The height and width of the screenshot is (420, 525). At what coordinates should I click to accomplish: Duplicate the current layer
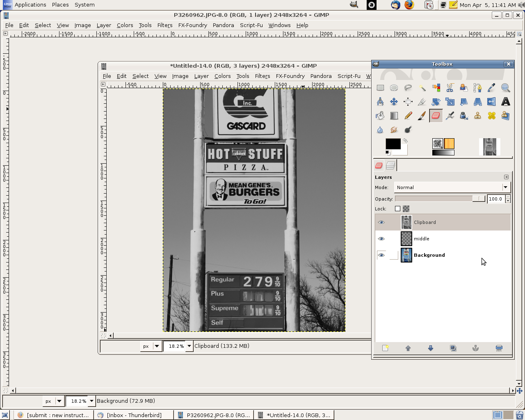(453, 348)
